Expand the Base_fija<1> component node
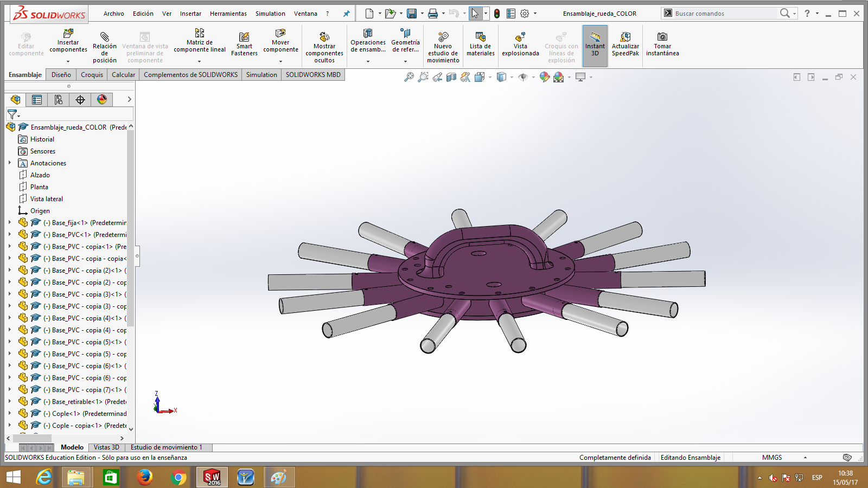 pos(10,222)
